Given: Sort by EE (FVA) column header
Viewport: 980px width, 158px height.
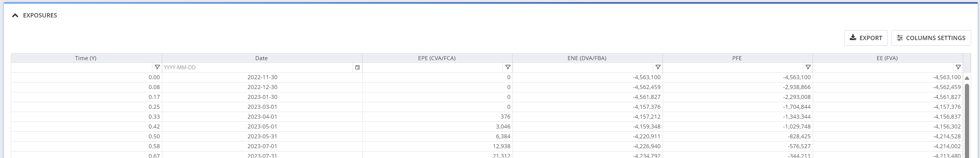Looking at the screenshot, I should 887,58.
